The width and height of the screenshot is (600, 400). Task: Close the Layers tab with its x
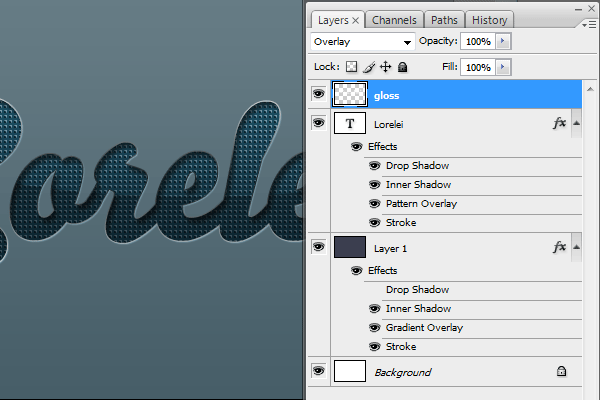(355, 20)
